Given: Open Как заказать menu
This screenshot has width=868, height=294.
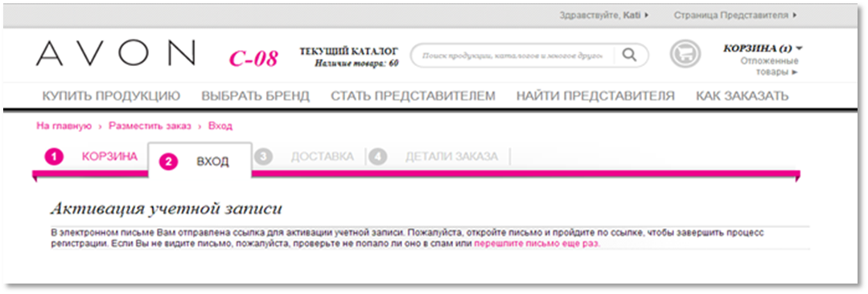Looking at the screenshot, I should tap(743, 96).
